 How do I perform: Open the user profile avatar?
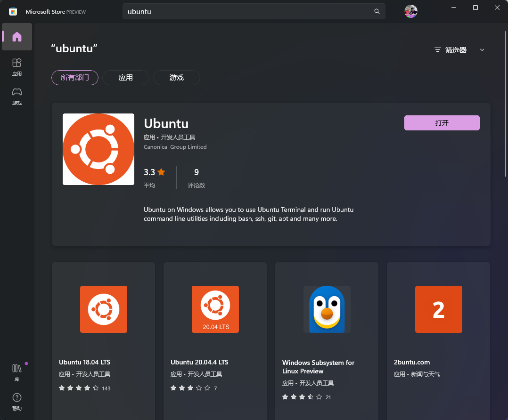click(411, 11)
